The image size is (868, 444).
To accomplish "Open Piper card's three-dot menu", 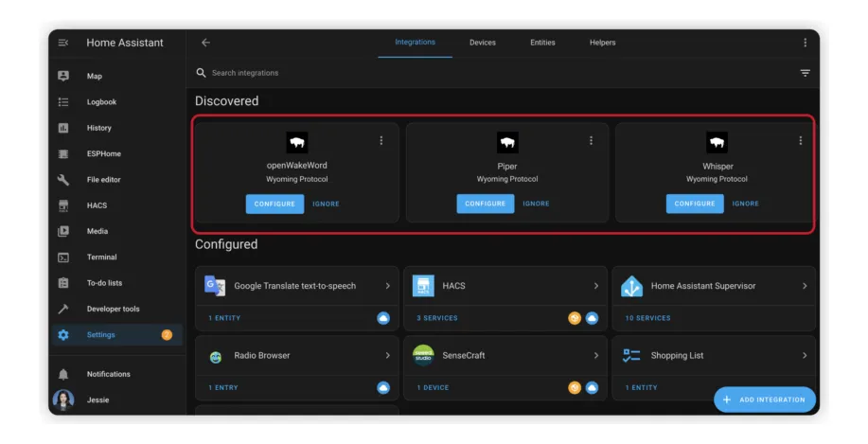I will point(591,141).
